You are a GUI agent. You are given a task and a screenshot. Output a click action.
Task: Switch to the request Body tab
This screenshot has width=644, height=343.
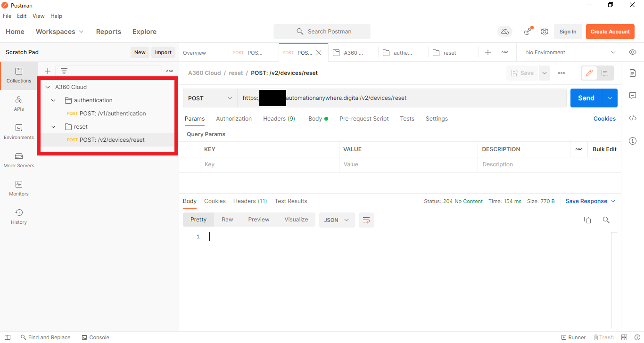pyautogui.click(x=318, y=119)
